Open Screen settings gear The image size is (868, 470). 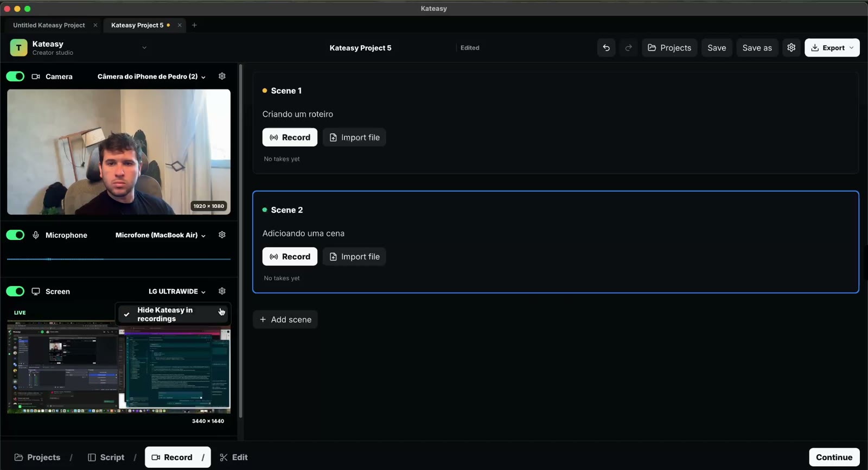(222, 291)
